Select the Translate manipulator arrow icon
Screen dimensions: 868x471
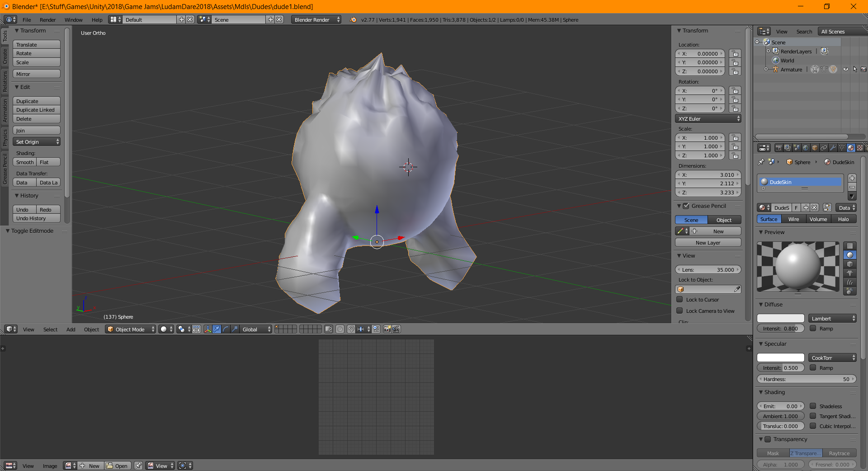[217, 329]
